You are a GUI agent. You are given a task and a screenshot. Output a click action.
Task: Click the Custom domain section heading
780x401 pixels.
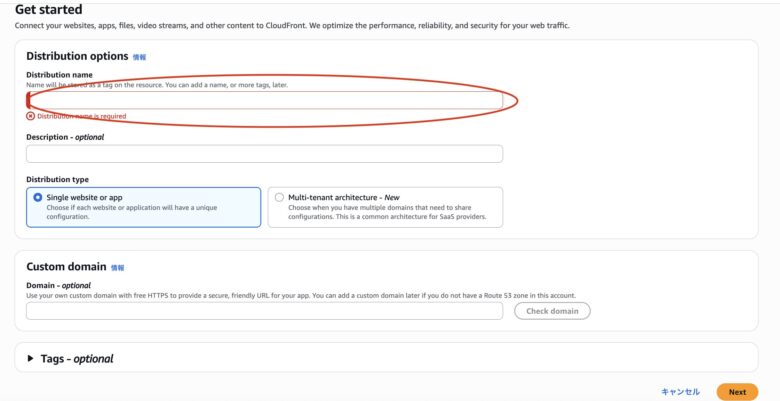(65, 267)
